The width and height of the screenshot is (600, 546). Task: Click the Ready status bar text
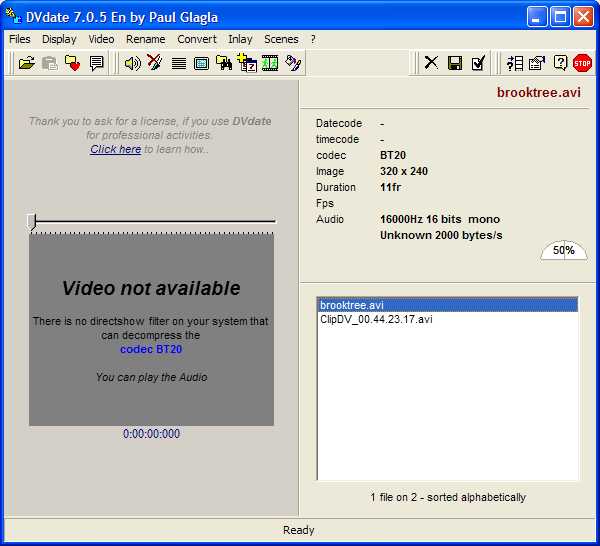point(298,530)
